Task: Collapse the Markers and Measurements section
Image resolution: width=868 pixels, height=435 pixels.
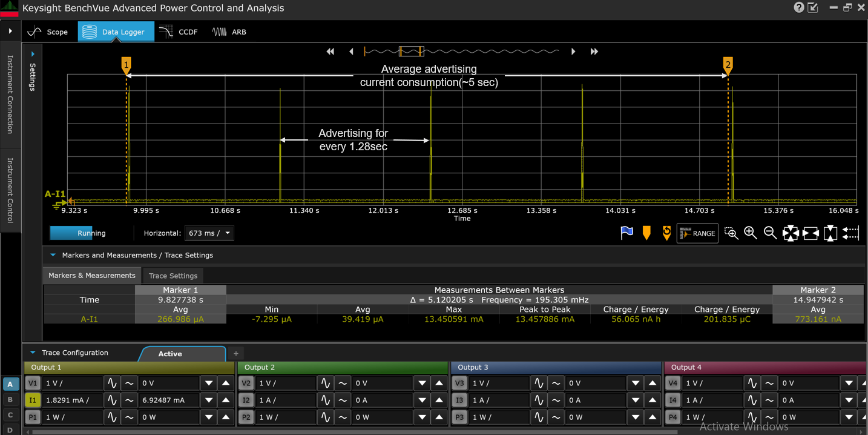Action: pyautogui.click(x=53, y=255)
